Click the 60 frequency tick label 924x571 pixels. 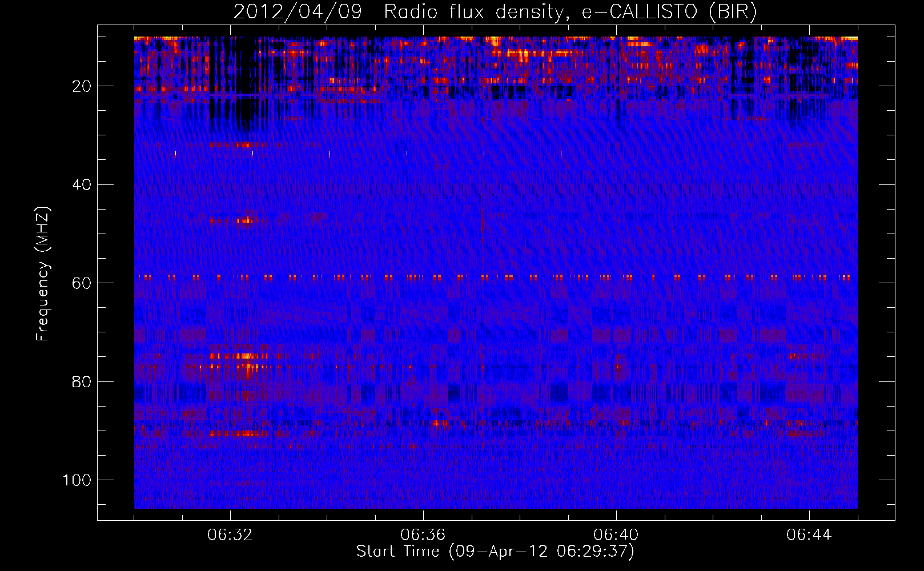click(82, 283)
